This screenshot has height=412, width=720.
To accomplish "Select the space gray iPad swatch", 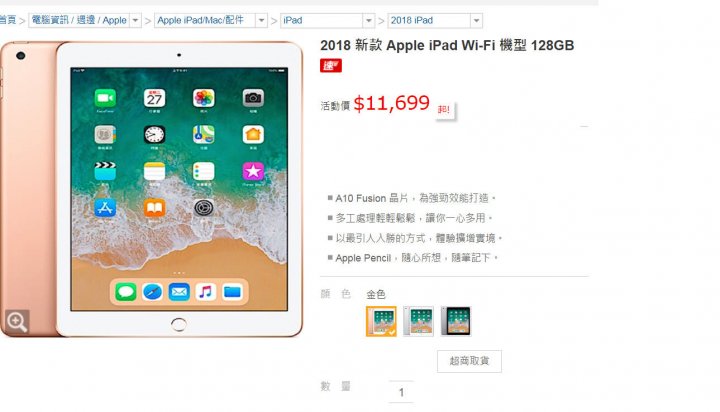I will pos(456,322).
